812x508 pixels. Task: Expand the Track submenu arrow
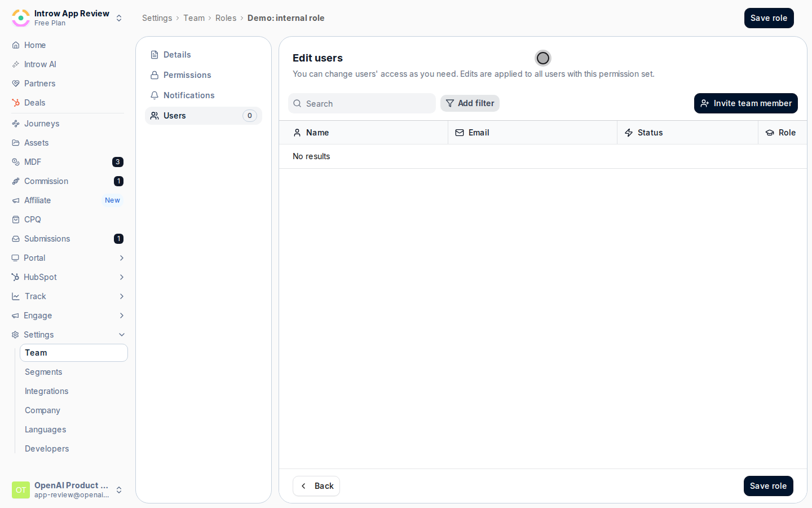click(x=121, y=296)
